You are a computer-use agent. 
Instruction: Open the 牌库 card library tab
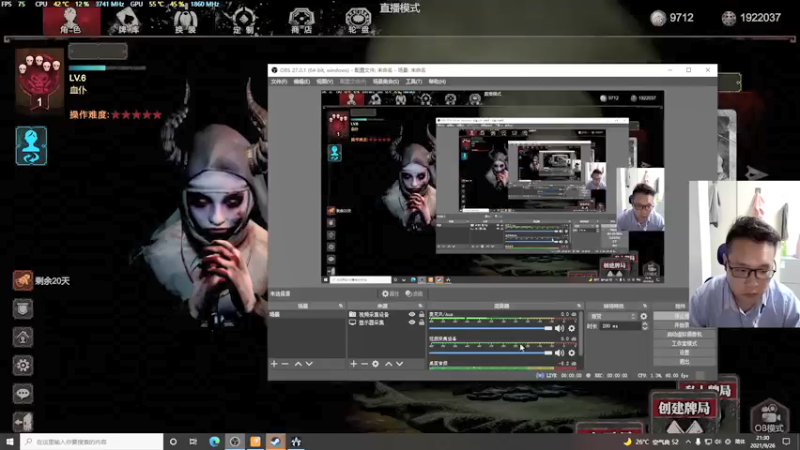128,21
